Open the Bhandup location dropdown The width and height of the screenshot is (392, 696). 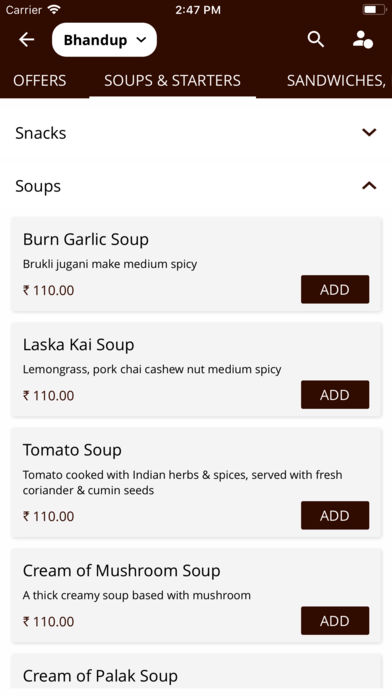click(x=104, y=40)
